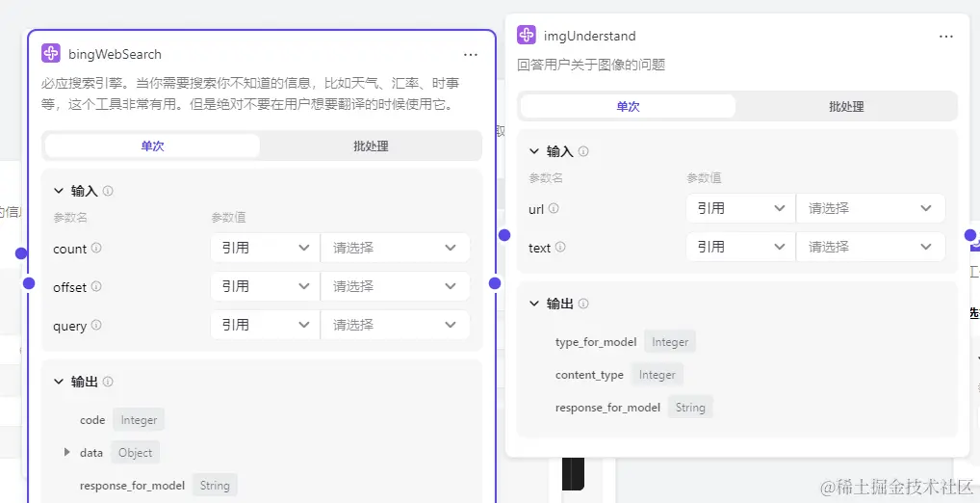
Task: Click the imgUnderstand plugin icon
Action: (x=527, y=35)
